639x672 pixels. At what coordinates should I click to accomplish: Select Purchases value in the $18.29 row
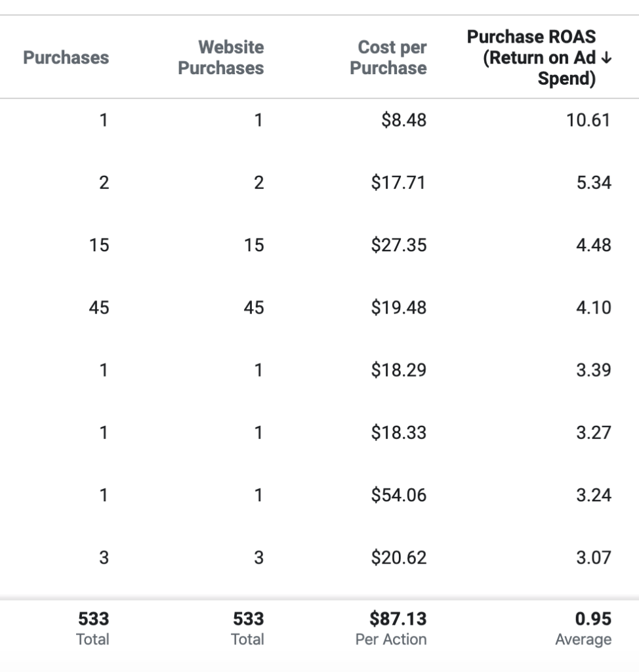pos(104,370)
